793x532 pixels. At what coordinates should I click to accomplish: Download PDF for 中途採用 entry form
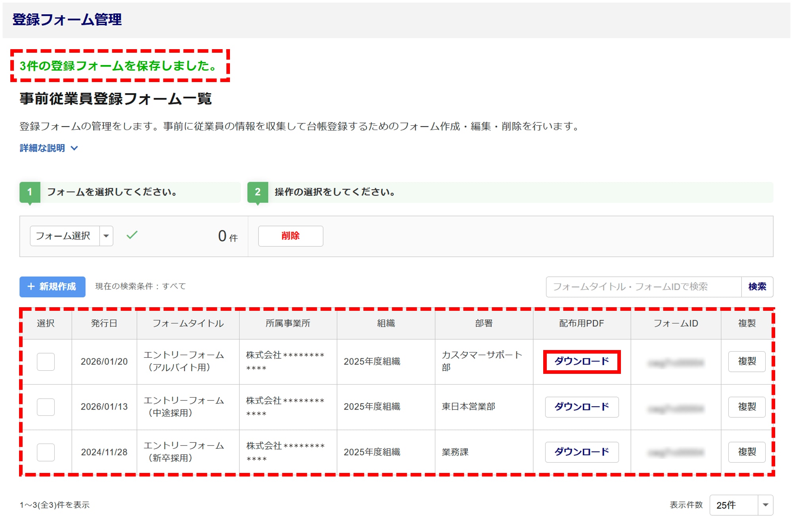tap(581, 407)
